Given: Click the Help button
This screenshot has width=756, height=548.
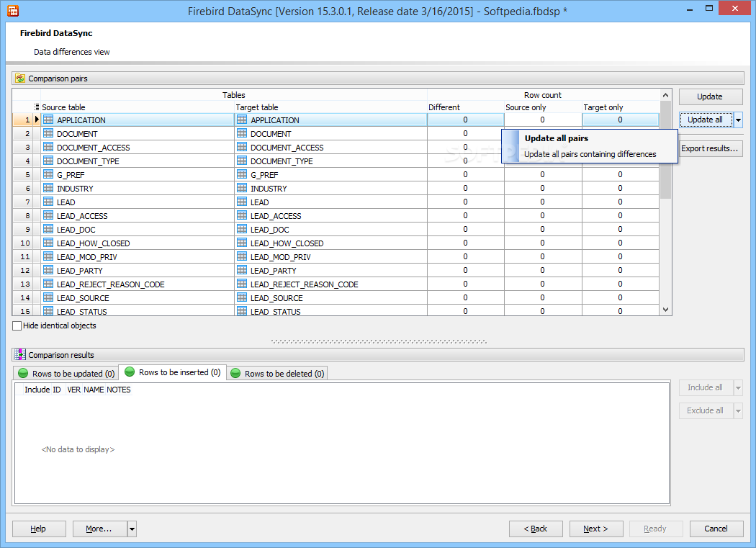Looking at the screenshot, I should coord(39,529).
